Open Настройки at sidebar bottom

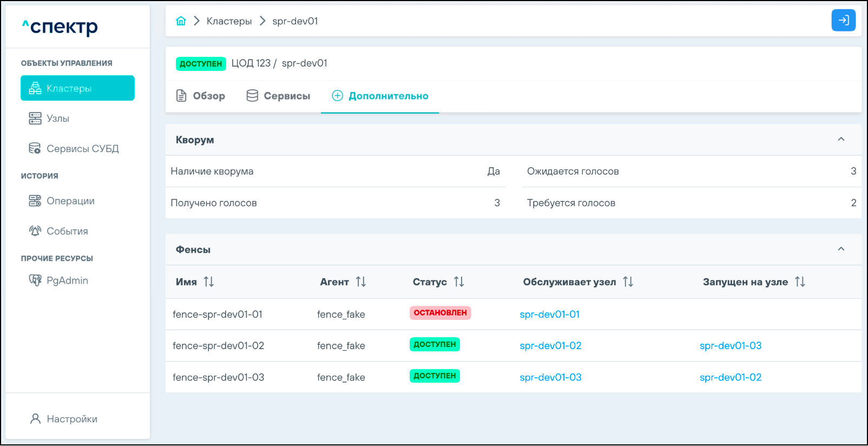click(71, 419)
